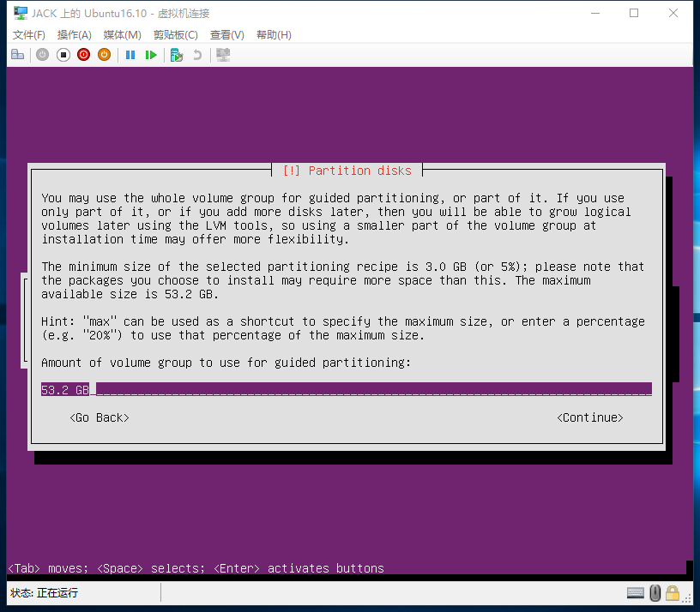Pause the virtual machine
The height and width of the screenshot is (612, 700).
130,55
